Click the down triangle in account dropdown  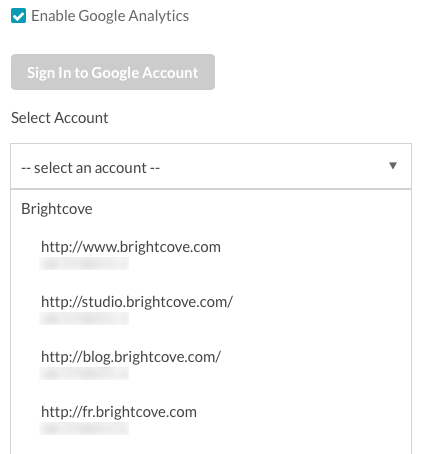pyautogui.click(x=393, y=166)
